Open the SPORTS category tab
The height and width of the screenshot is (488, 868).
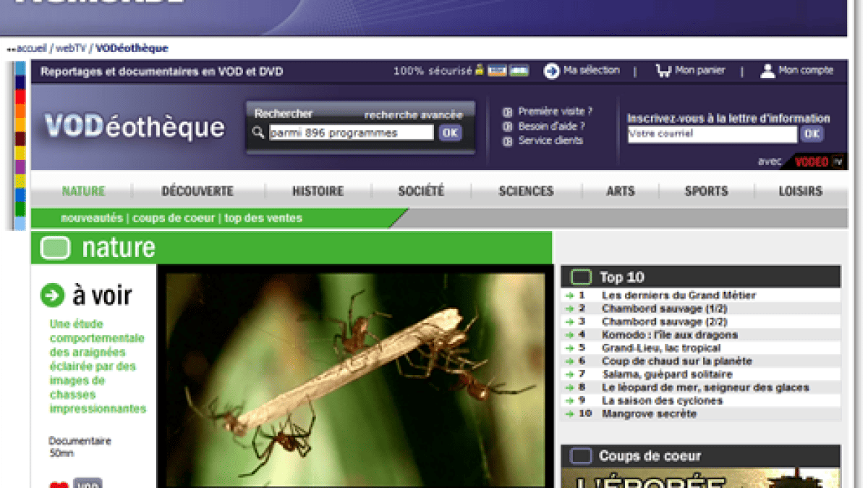706,191
